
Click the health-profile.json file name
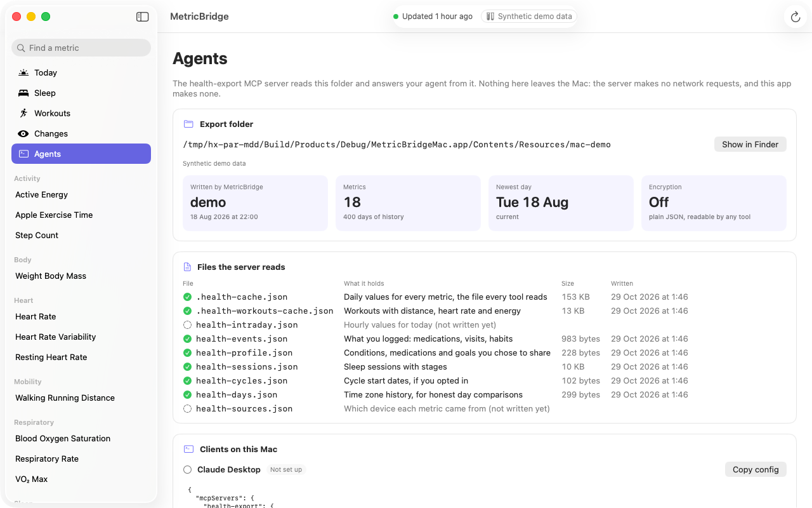(244, 352)
